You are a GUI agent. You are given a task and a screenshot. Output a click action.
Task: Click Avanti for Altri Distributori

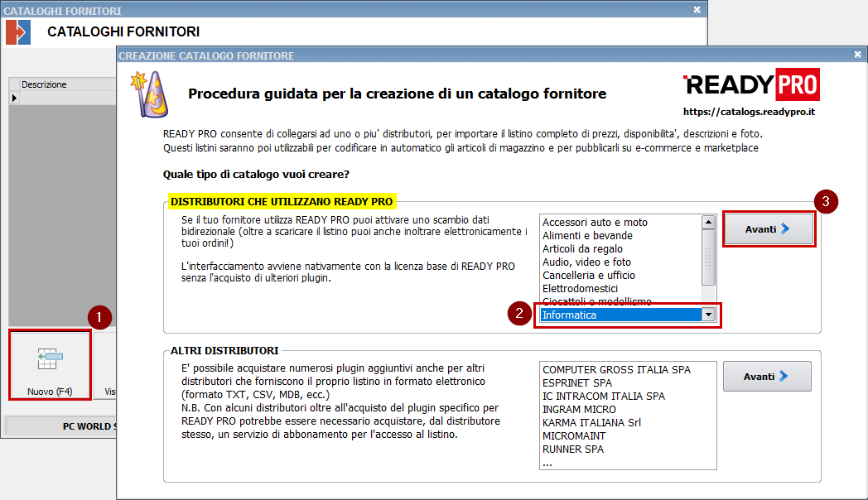767,377
